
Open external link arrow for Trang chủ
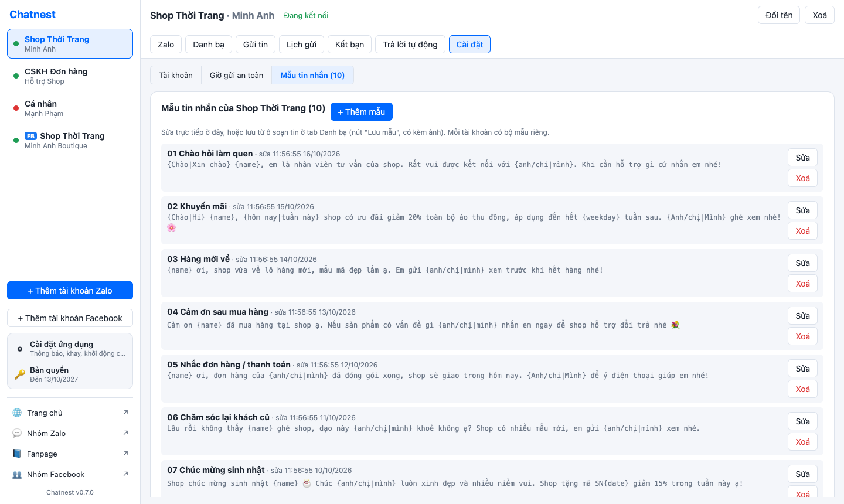[x=125, y=413]
